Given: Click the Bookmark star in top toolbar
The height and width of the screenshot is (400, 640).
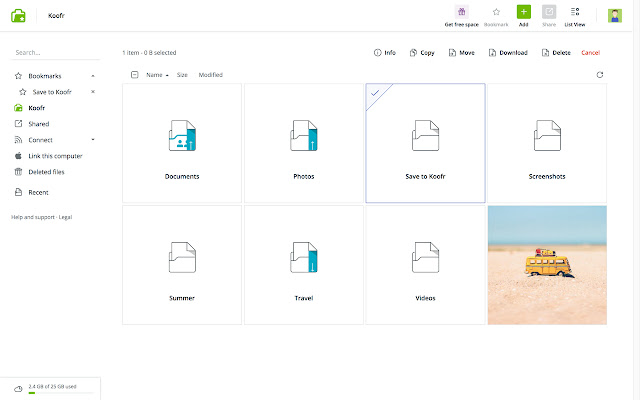Looking at the screenshot, I should (x=496, y=12).
